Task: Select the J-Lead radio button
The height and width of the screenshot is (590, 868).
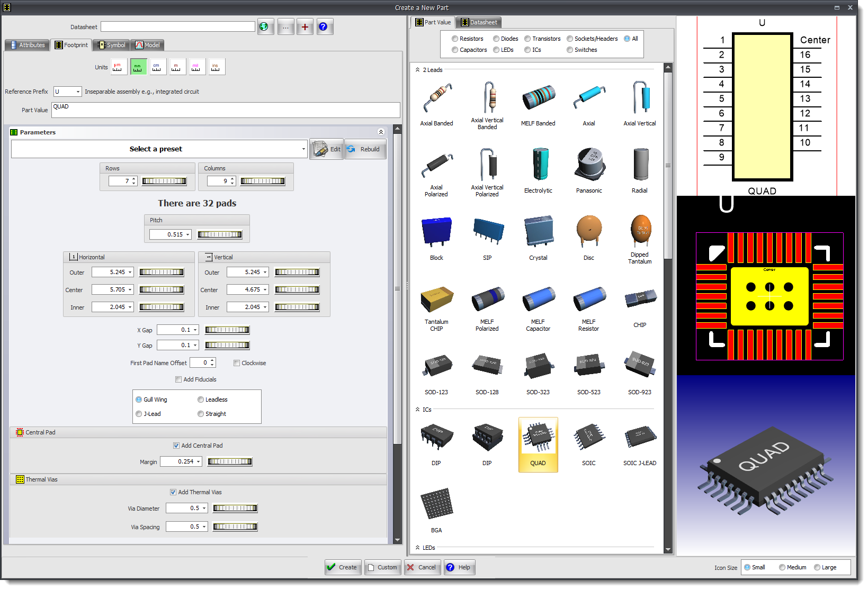Action: (x=139, y=414)
